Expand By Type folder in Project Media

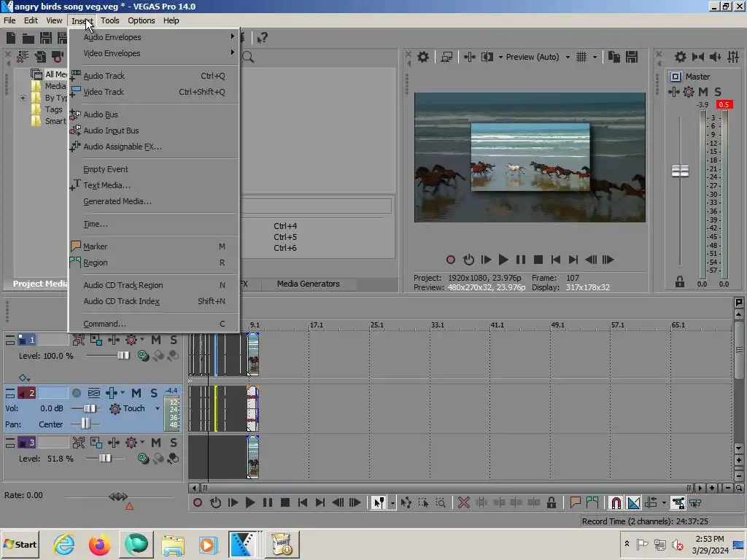[23, 98]
